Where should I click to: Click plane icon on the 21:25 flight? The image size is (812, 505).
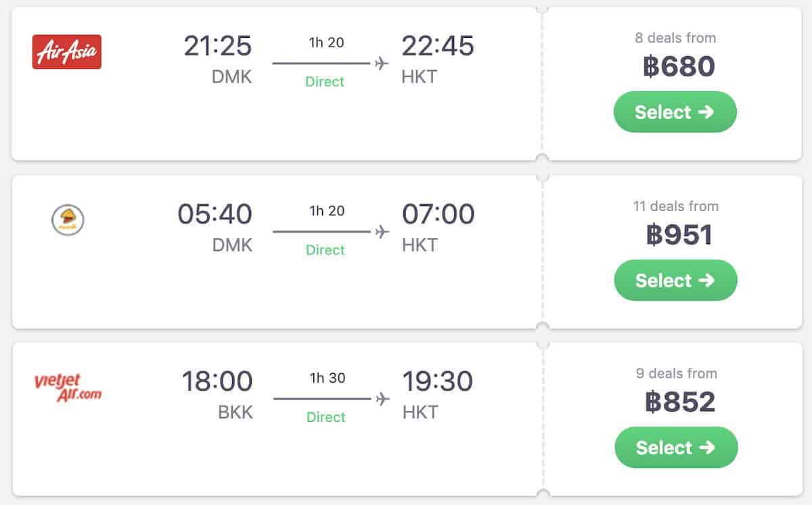[382, 64]
